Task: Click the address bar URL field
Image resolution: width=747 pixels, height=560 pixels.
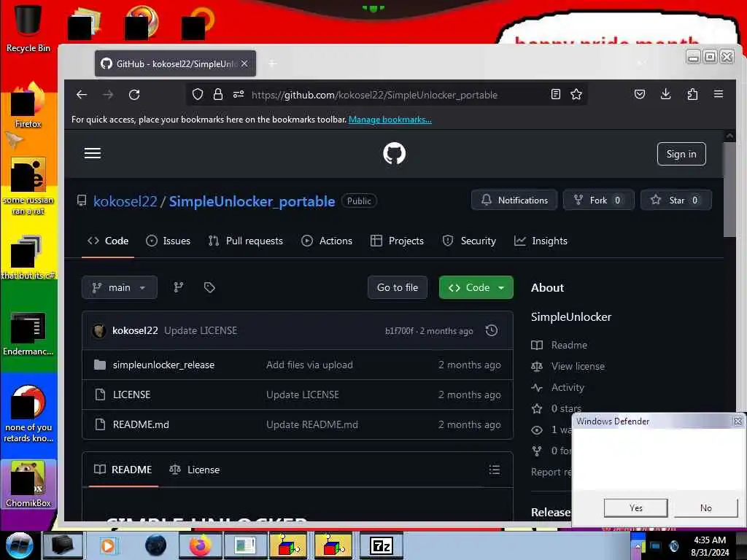Action: (386, 95)
